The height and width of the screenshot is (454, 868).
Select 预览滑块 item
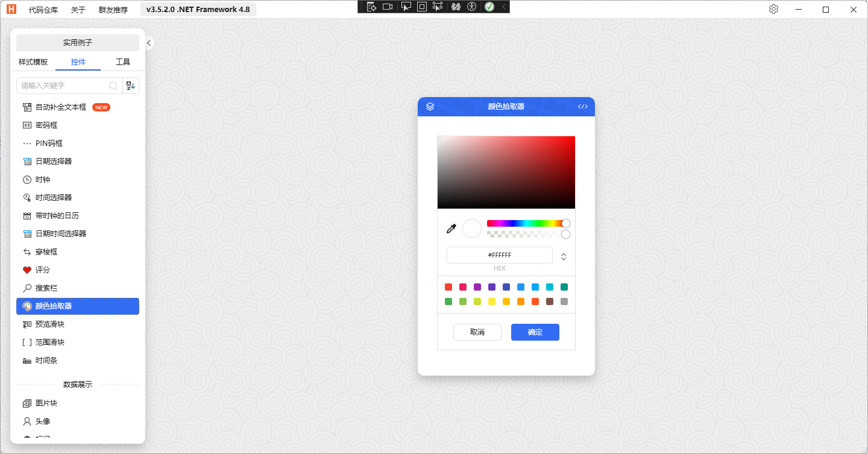[78, 324]
